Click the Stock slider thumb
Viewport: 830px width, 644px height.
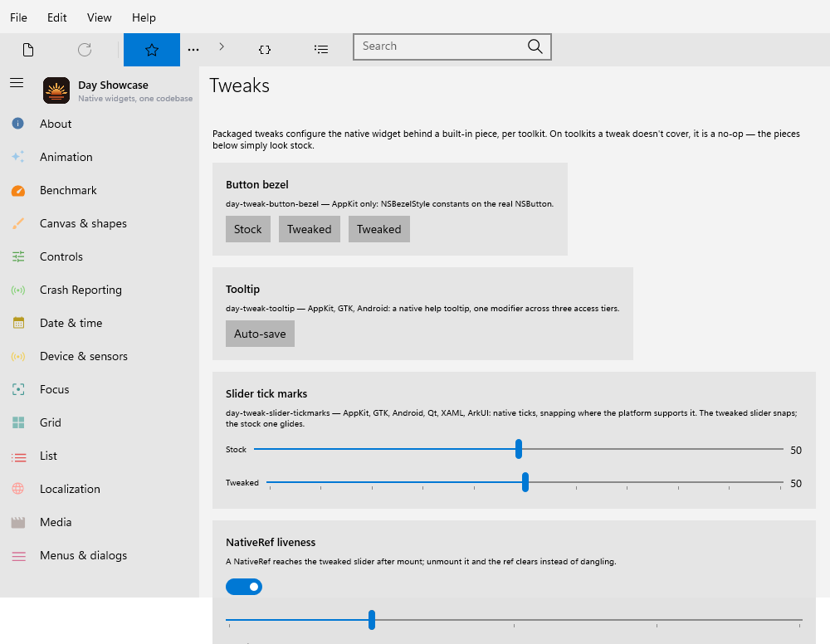[519, 449]
